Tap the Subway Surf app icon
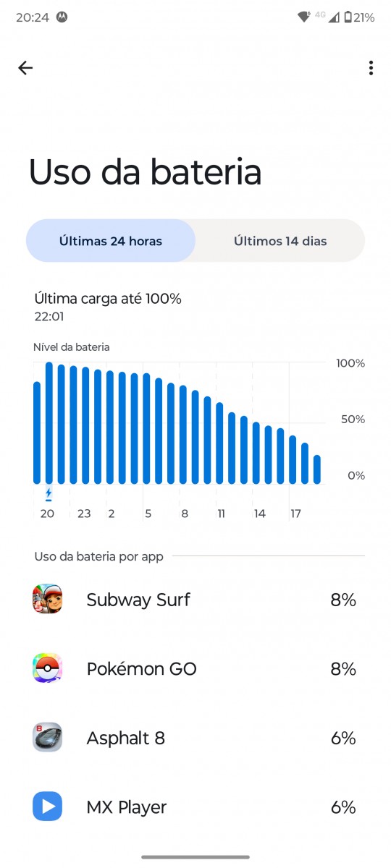 [x=48, y=599]
